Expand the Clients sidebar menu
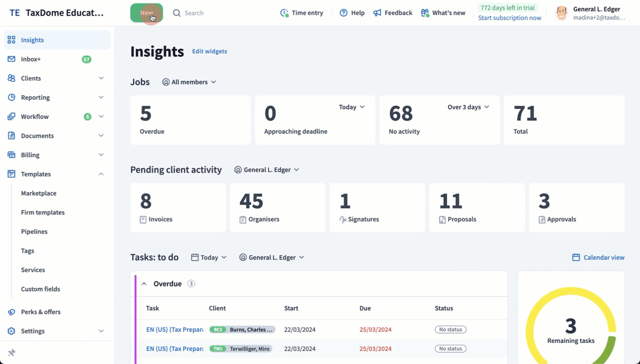The height and width of the screenshot is (364, 640). (101, 78)
